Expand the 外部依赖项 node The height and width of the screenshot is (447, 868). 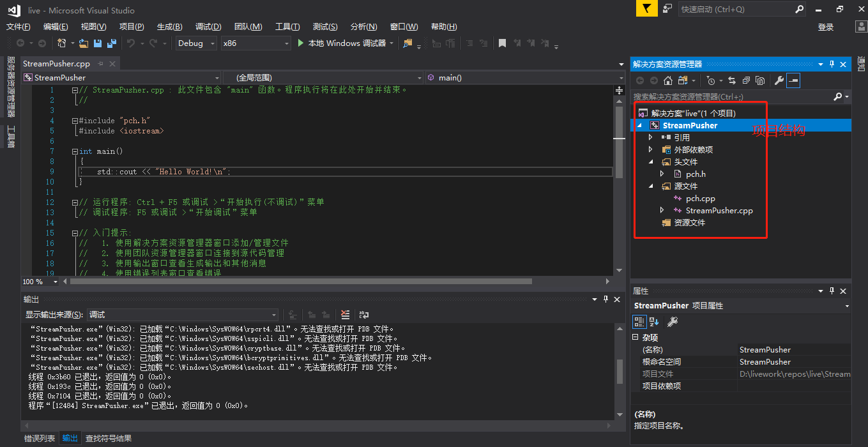(x=651, y=149)
